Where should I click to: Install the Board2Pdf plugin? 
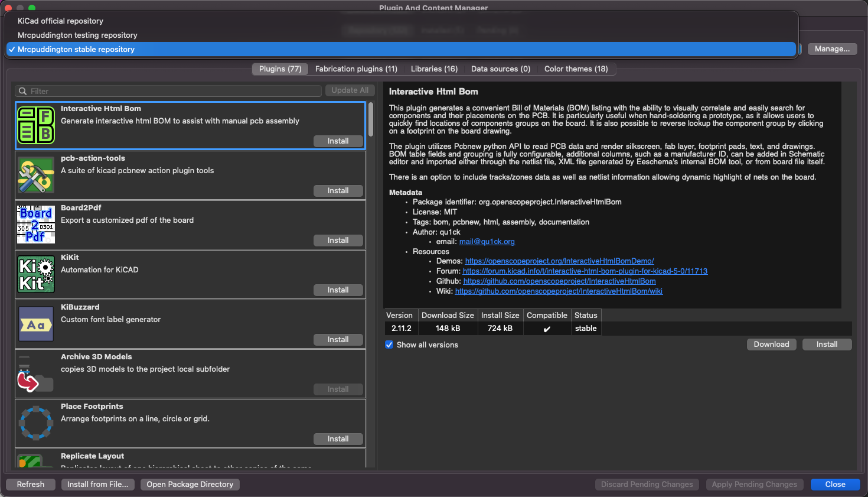click(338, 241)
